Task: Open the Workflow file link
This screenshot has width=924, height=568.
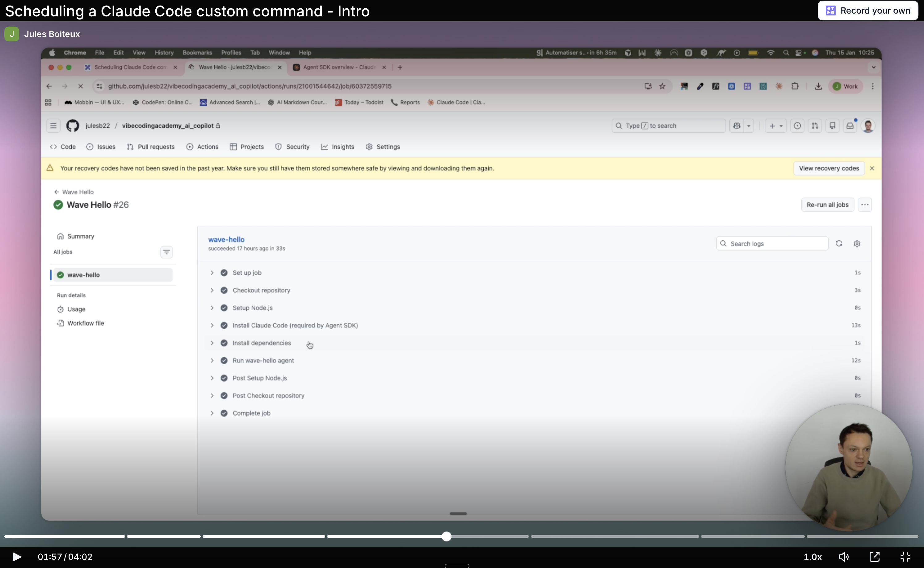Action: tap(81, 323)
